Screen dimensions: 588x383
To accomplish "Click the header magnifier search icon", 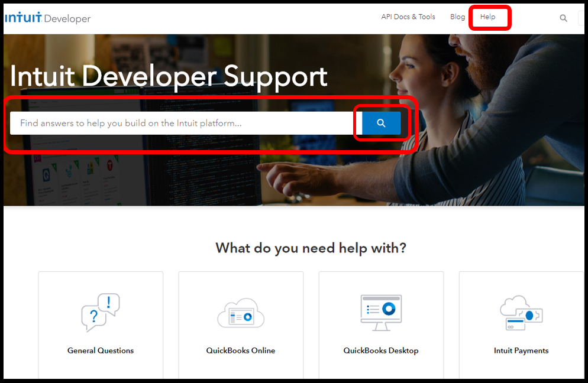I will click(563, 18).
